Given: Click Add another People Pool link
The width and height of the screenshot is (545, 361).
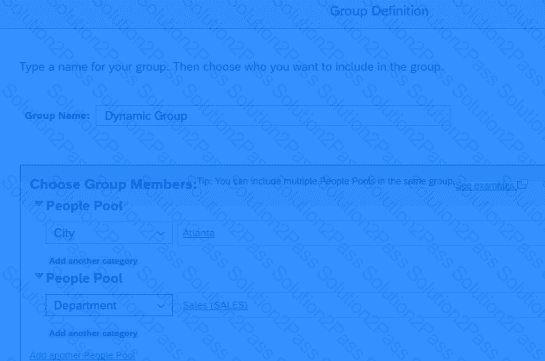Looking at the screenshot, I should 82,355.
